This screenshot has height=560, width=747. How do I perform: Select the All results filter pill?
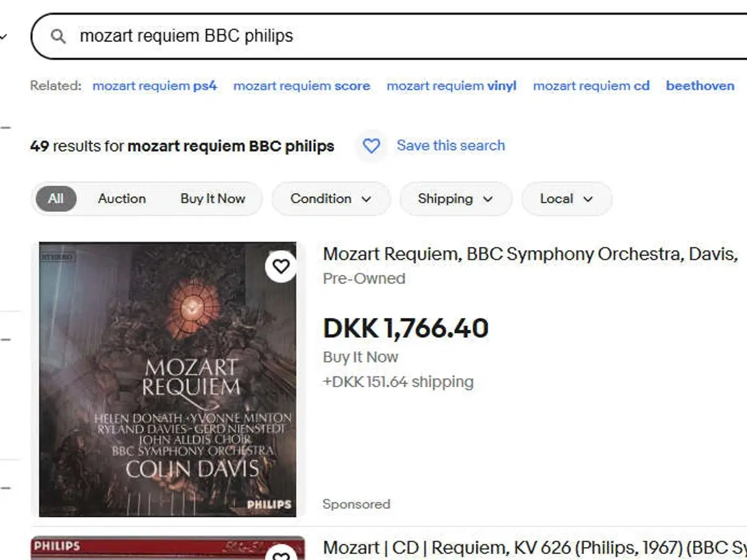(x=55, y=199)
